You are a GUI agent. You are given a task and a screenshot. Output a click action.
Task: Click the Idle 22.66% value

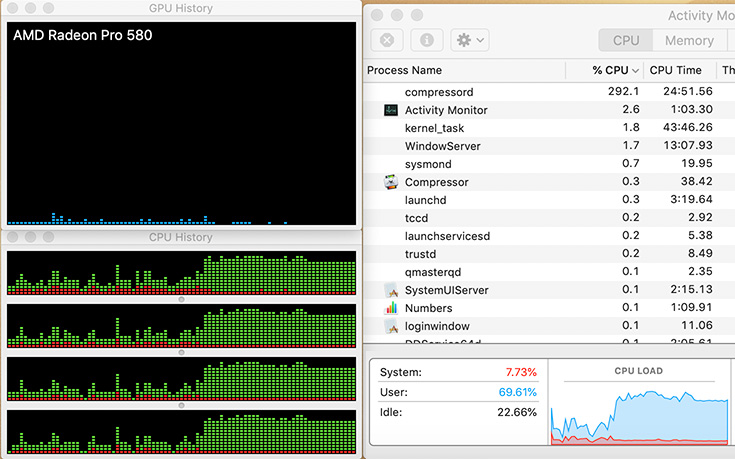(x=517, y=412)
